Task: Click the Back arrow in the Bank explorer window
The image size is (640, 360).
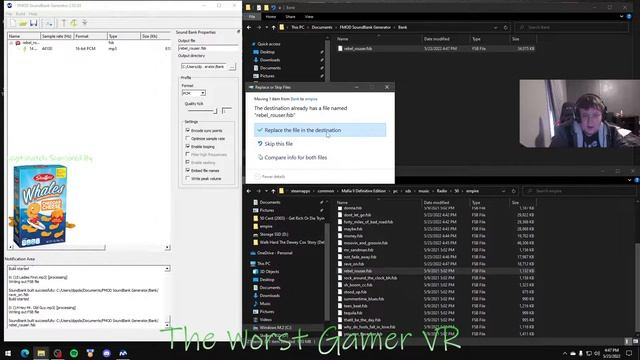Action: [x=249, y=27]
